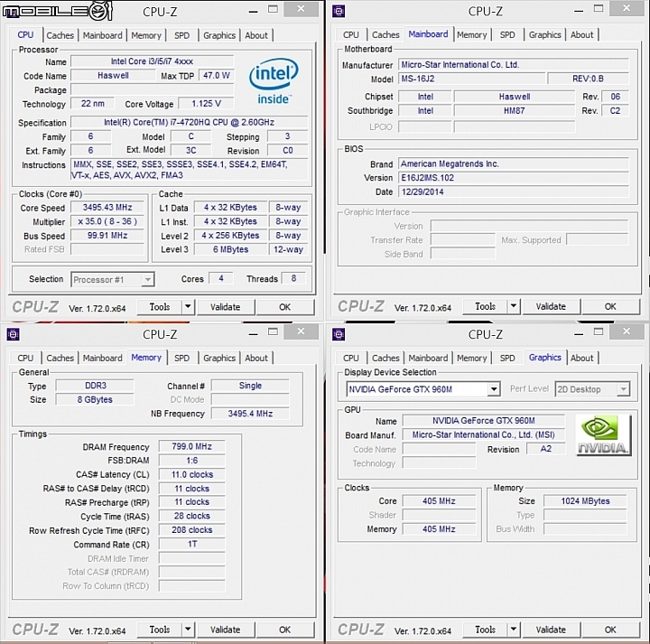
Task: Expand the Processor #1 selection dropdown
Action: pos(147,280)
